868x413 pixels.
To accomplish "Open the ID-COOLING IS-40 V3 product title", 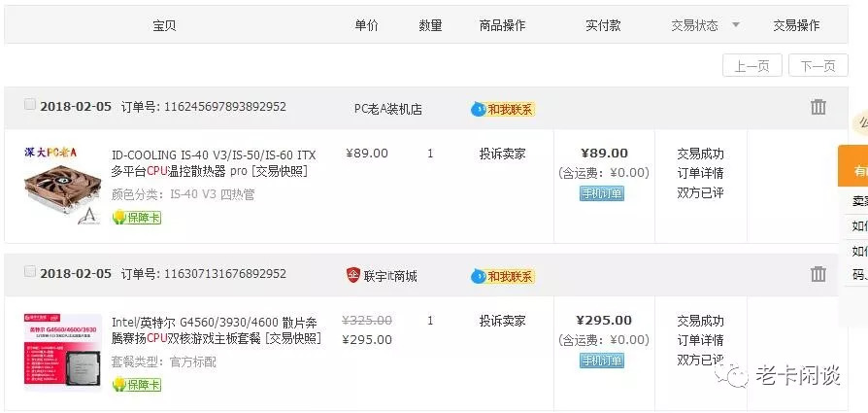I will tap(214, 163).
